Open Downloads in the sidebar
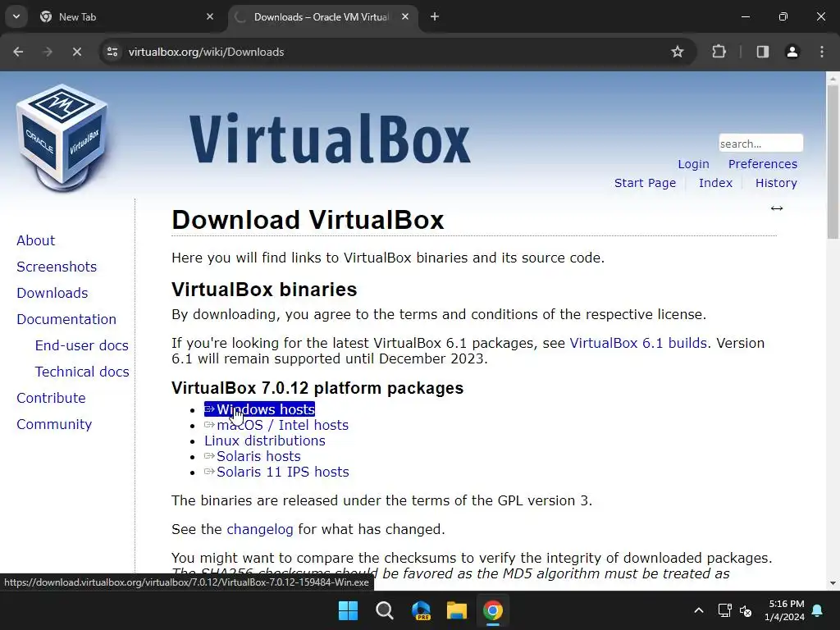The height and width of the screenshot is (630, 840). click(52, 293)
